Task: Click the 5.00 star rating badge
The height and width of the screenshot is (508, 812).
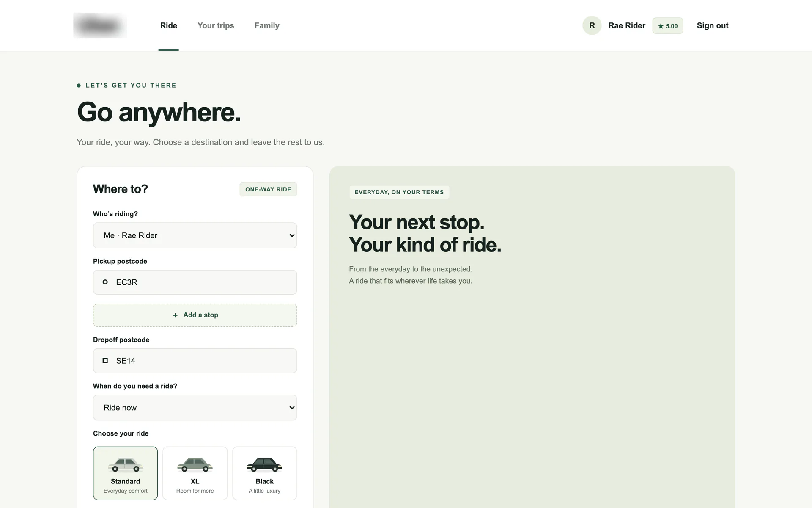Action: [x=668, y=26]
